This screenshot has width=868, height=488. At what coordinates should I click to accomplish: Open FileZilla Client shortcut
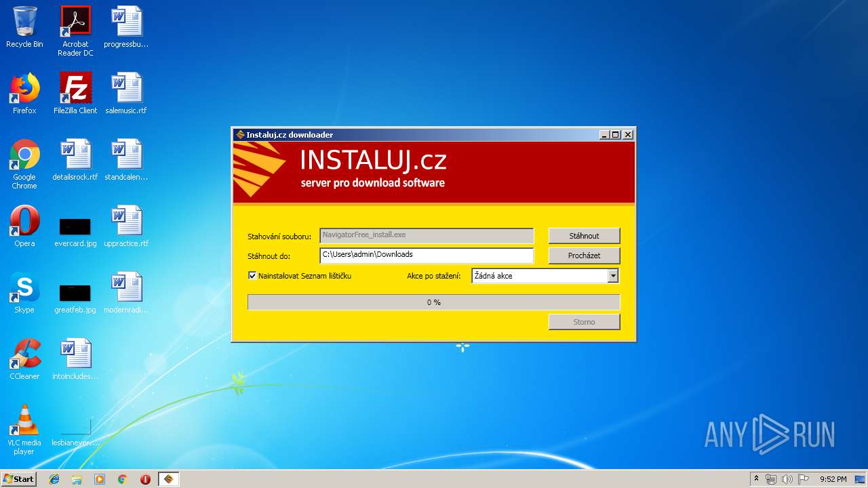pos(75,94)
